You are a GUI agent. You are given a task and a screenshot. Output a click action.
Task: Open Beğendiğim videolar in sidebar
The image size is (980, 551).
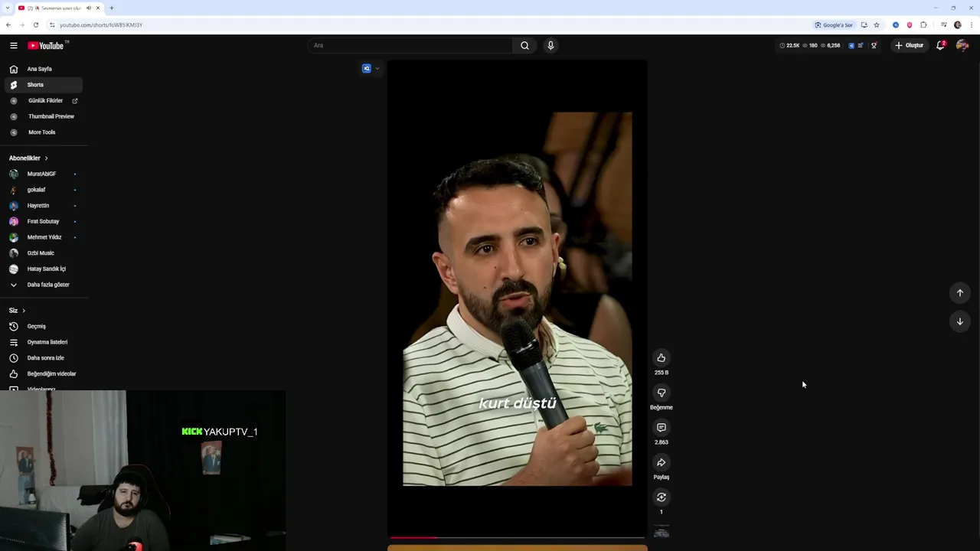coord(44,373)
